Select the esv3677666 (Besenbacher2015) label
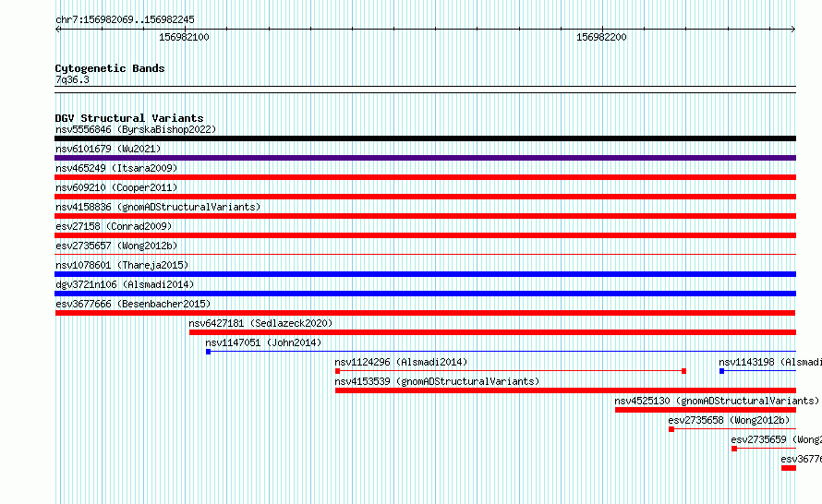Screen dimensions: 822x504 tap(133, 304)
